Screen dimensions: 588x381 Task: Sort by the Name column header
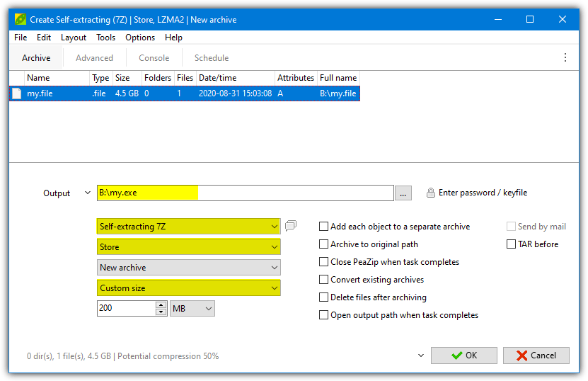click(57, 78)
